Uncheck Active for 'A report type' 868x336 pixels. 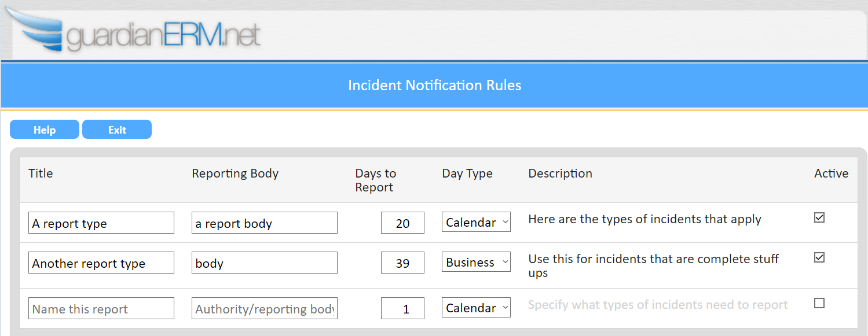tap(819, 218)
